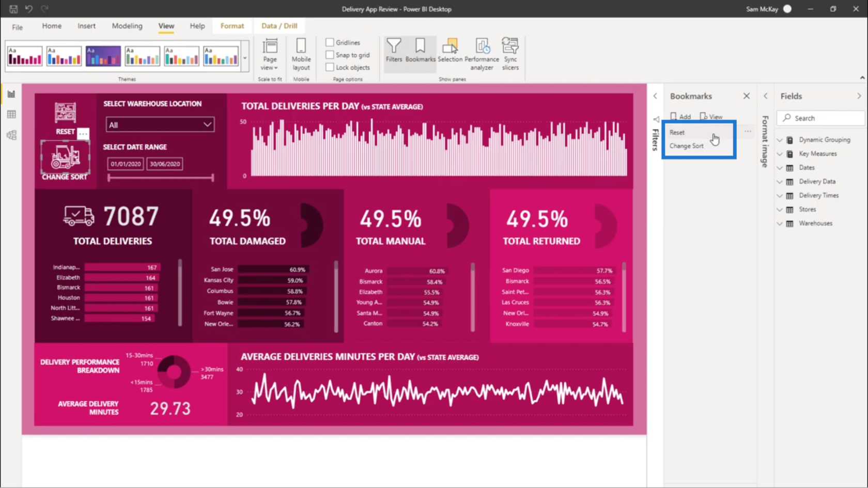Viewport: 868px width, 488px height.
Task: Open the delivery truck Total Deliveries icon
Action: click(79, 216)
